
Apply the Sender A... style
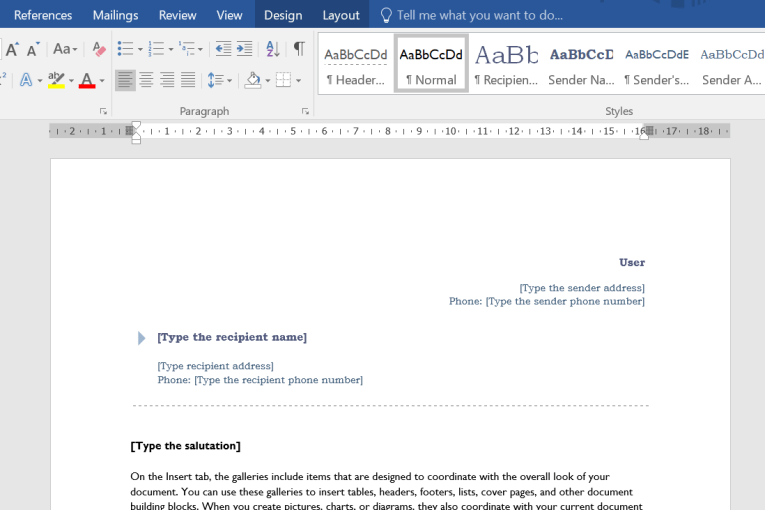click(x=731, y=63)
